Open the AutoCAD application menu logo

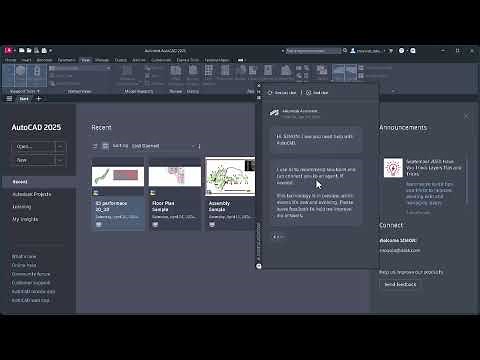point(8,51)
